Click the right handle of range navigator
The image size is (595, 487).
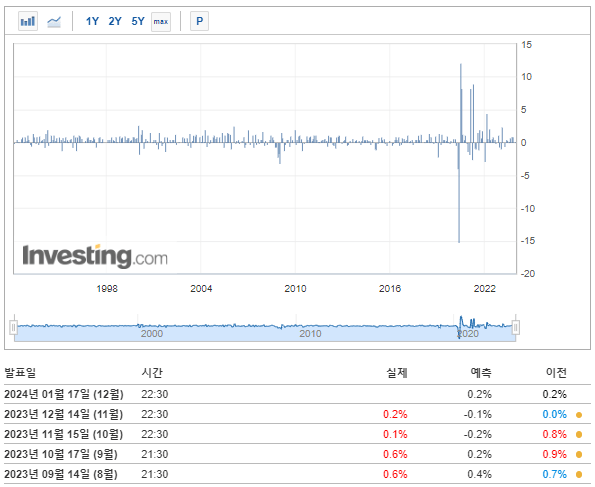point(516,327)
